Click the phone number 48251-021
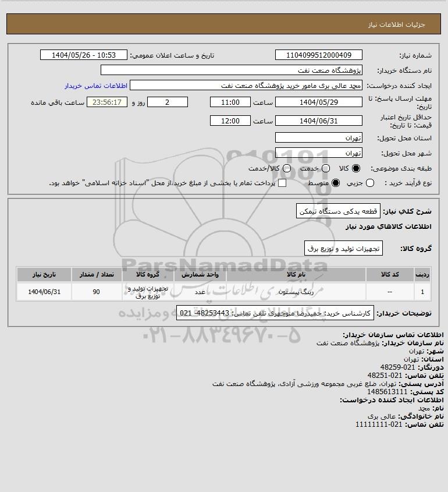This screenshot has height=492, width=448. coord(385,376)
